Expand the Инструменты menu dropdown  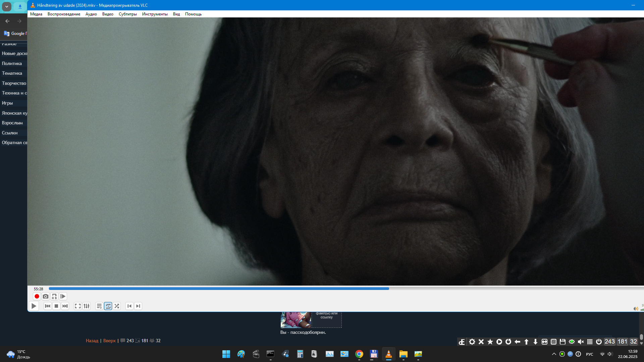[155, 14]
